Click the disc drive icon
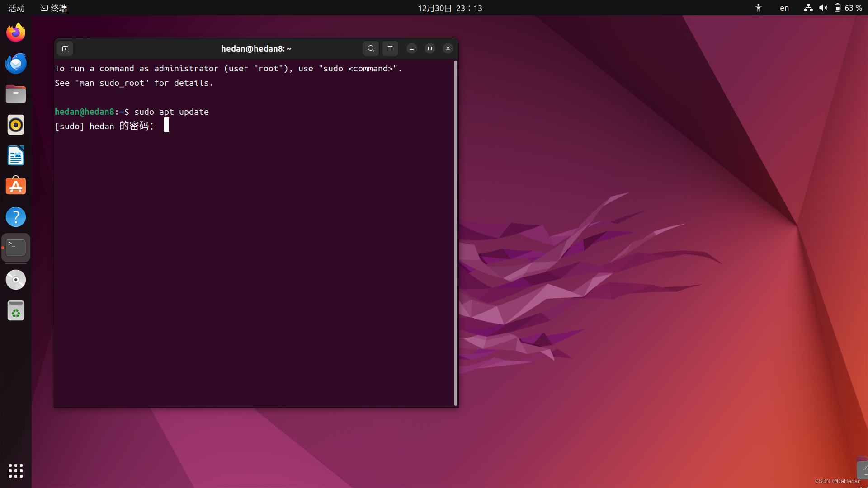Image resolution: width=868 pixels, height=488 pixels. 16,280
